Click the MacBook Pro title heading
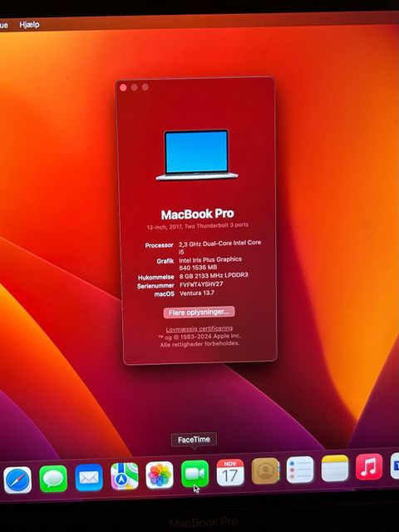399x532 pixels. coord(198,214)
